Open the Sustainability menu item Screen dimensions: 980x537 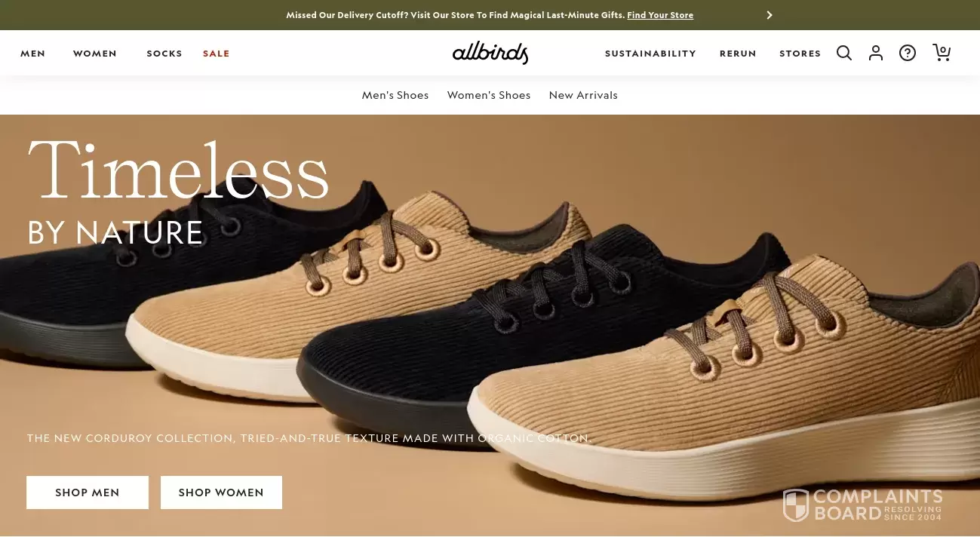pyautogui.click(x=650, y=54)
